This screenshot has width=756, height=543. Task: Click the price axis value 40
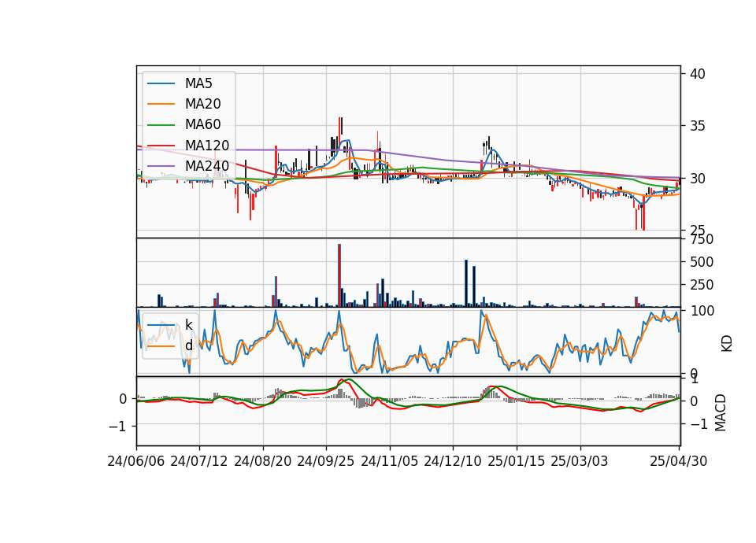point(698,74)
